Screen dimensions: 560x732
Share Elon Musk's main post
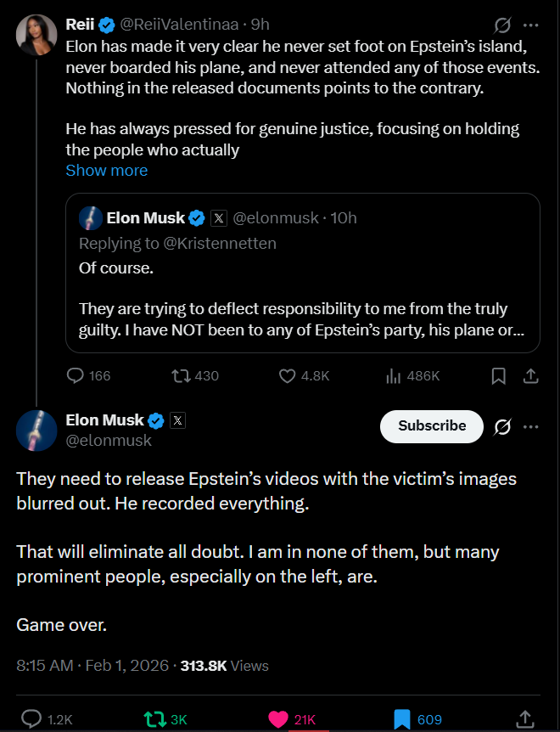524,719
